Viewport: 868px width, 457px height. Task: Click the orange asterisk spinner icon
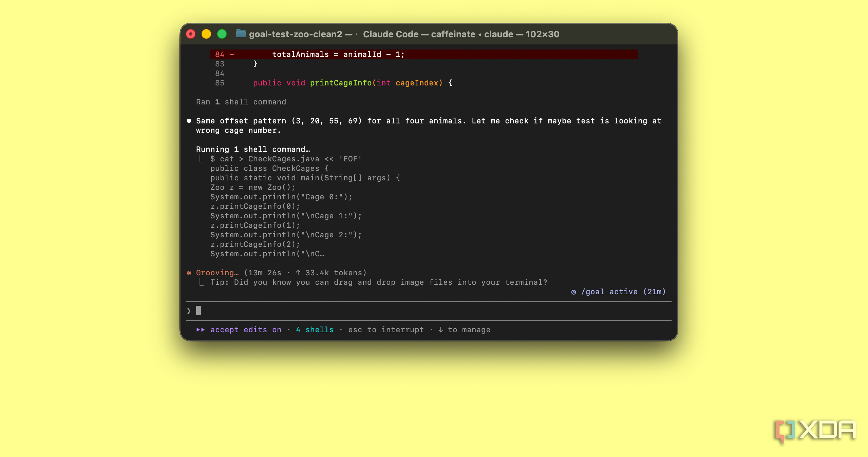point(189,273)
